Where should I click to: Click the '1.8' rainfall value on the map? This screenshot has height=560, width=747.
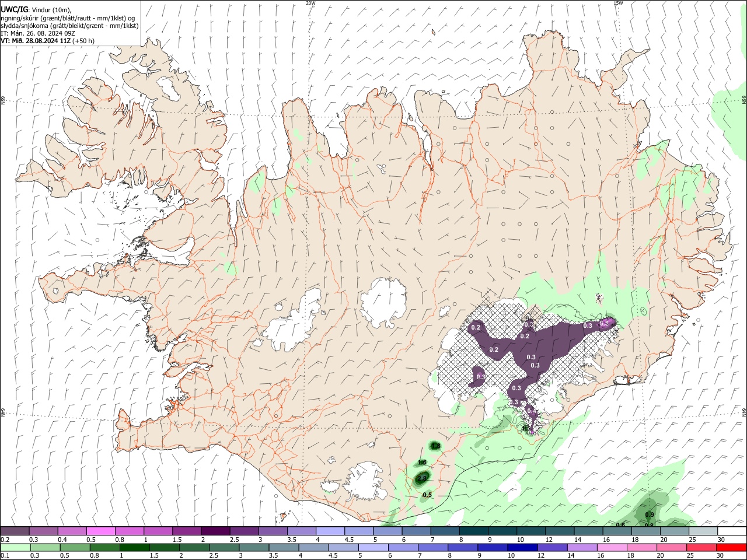[435, 446]
